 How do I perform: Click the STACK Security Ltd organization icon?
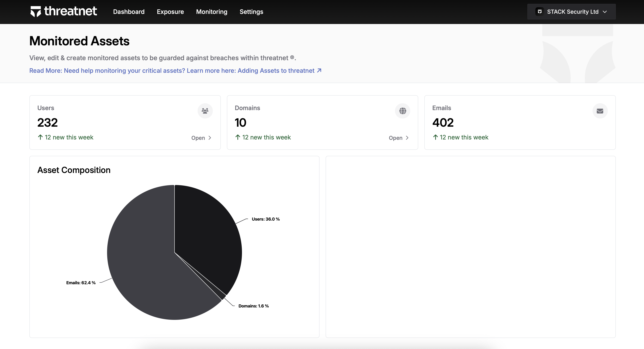[540, 12]
